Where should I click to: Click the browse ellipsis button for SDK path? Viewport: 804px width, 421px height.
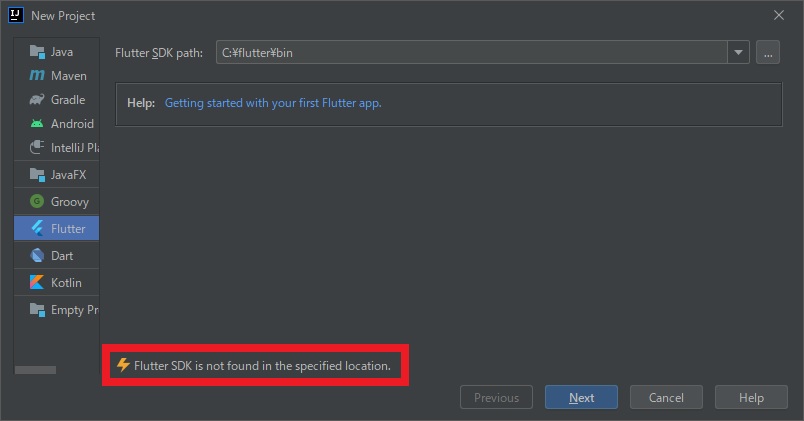click(x=768, y=53)
